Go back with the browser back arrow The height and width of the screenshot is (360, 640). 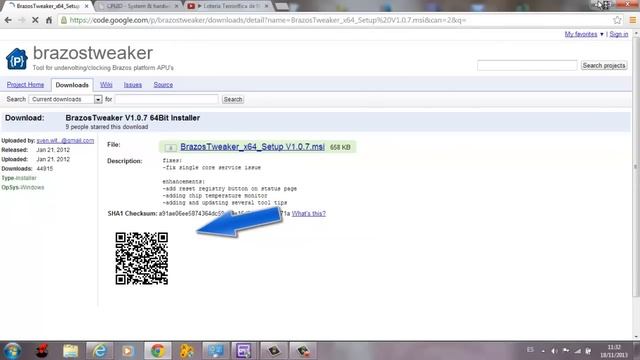8,20
